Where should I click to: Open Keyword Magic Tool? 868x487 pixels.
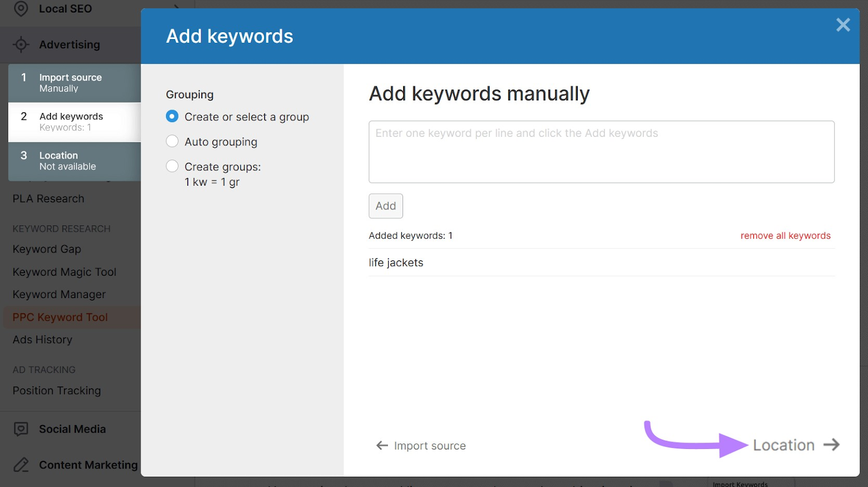click(x=65, y=272)
